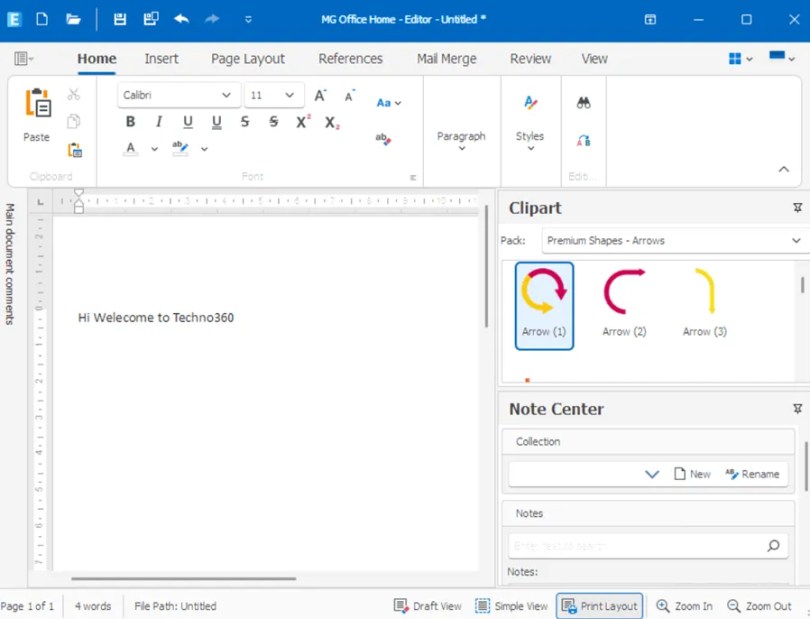Open the Collection dropdown in Note Center
The height and width of the screenshot is (619, 810).
pyautogui.click(x=652, y=474)
